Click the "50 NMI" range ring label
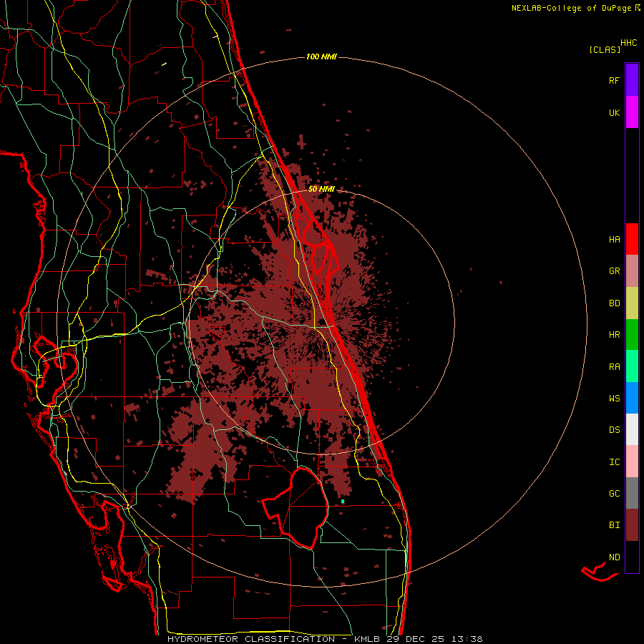The height and width of the screenshot is (644, 644). point(321,189)
